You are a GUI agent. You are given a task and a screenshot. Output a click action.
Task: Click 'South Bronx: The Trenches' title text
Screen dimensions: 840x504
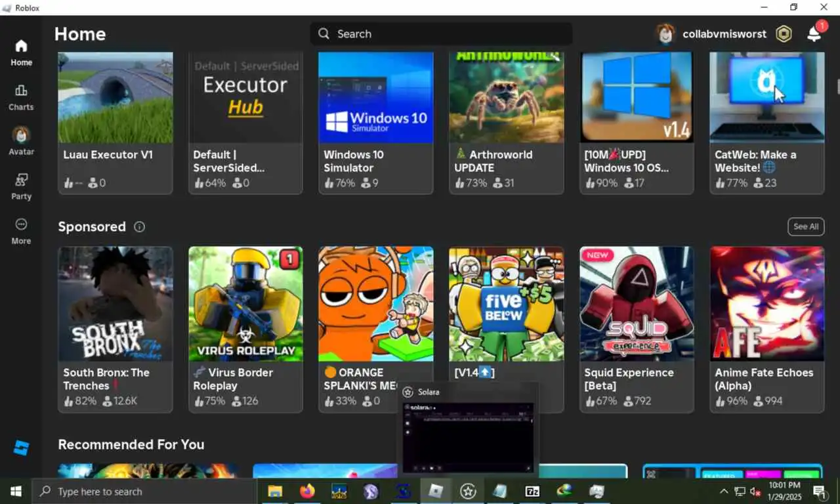pos(106,379)
